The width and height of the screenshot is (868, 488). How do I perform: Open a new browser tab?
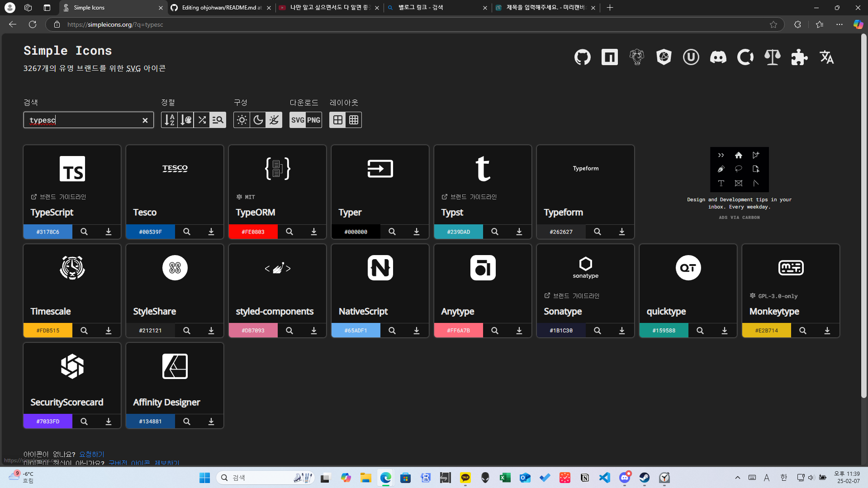[x=610, y=8]
